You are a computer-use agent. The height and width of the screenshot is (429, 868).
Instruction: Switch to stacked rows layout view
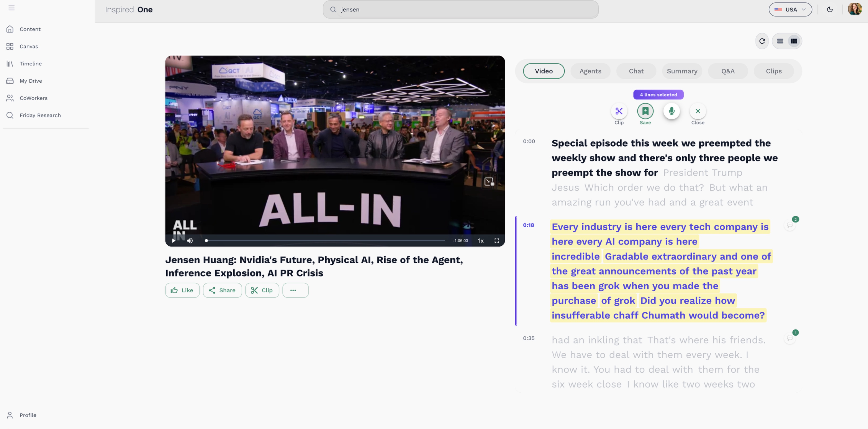(780, 41)
